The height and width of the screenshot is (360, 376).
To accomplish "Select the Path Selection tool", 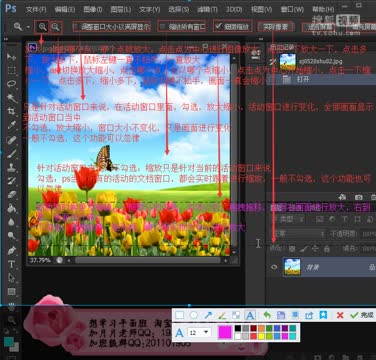I will click(x=12, y=278).
